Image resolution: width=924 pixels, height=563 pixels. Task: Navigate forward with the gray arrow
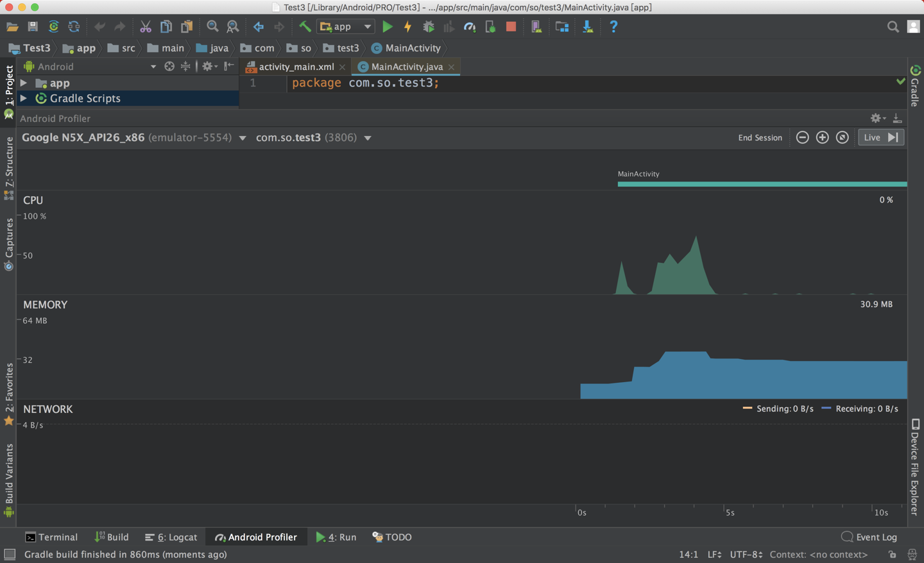coord(279,27)
